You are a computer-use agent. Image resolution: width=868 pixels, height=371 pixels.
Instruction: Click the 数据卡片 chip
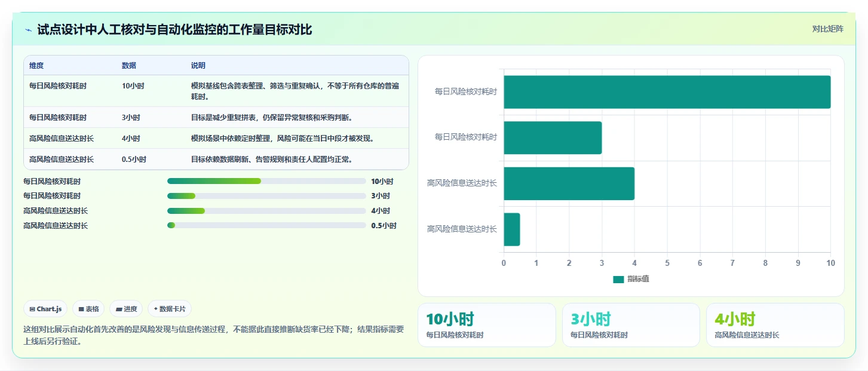click(x=170, y=309)
